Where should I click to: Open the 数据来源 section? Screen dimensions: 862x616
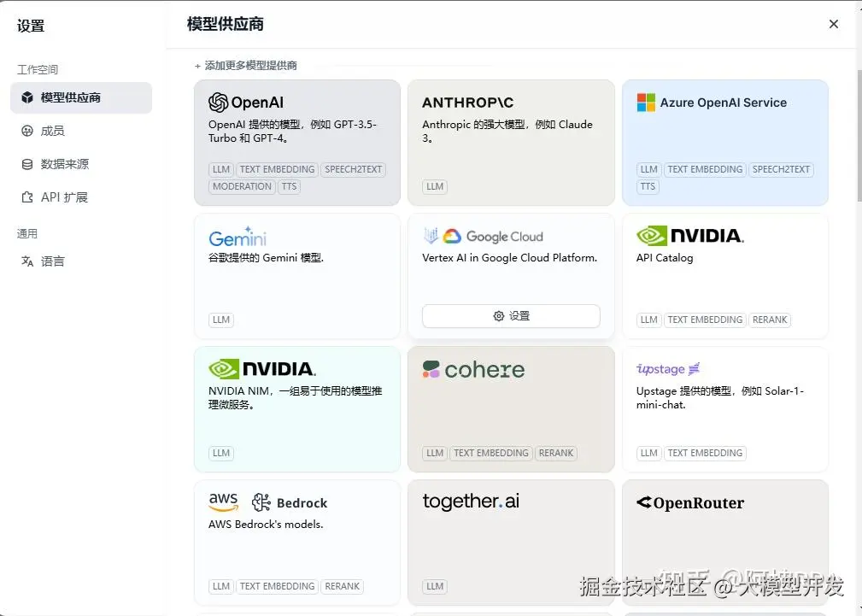(81, 164)
